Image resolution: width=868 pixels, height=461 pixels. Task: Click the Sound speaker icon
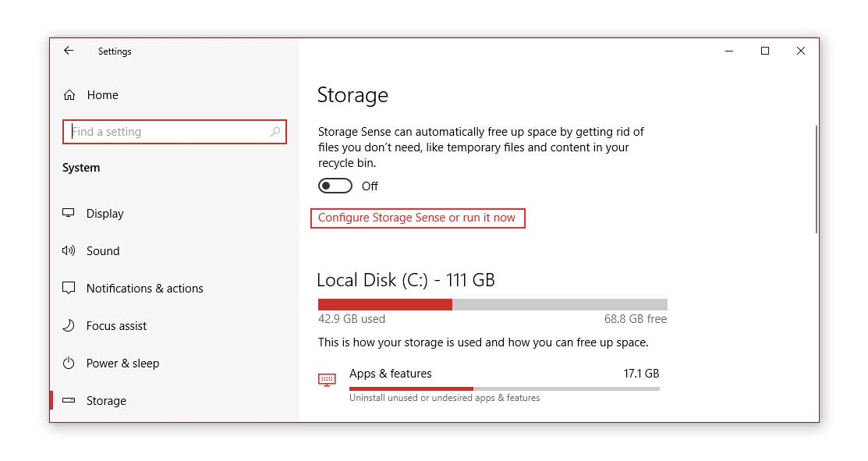click(68, 250)
